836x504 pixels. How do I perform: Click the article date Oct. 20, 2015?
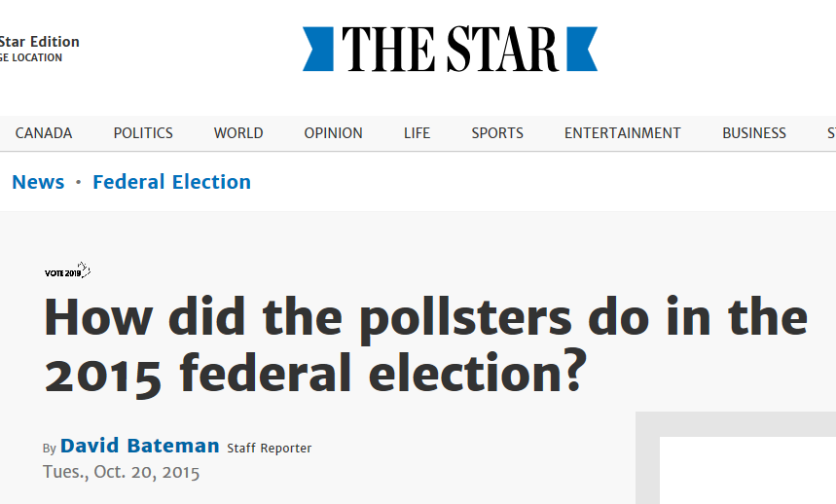122,473
